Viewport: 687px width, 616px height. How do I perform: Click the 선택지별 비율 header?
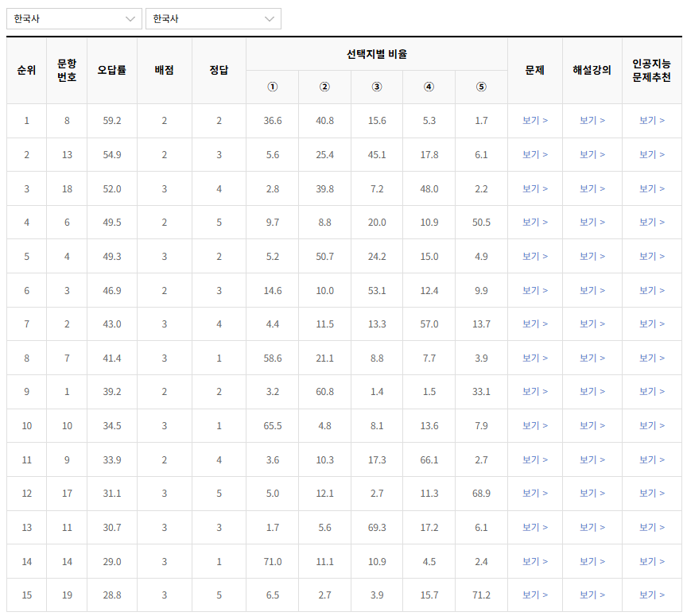click(x=376, y=53)
